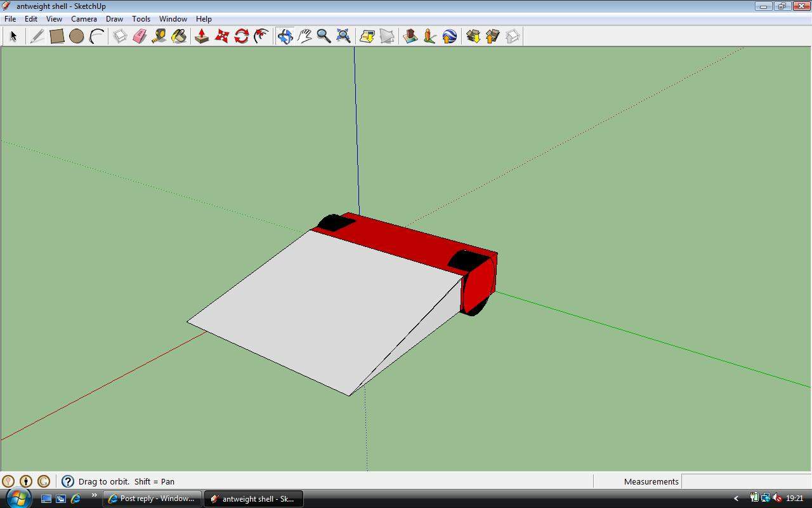Activate the Tape Measure tool
Screen dimensions: 812x508
pos(159,36)
